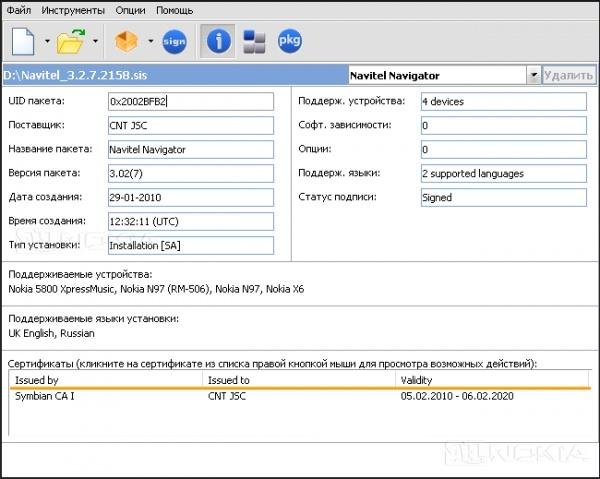Open the Инструменты menu
Screen dimensions: 600x479
pyautogui.click(x=73, y=10)
